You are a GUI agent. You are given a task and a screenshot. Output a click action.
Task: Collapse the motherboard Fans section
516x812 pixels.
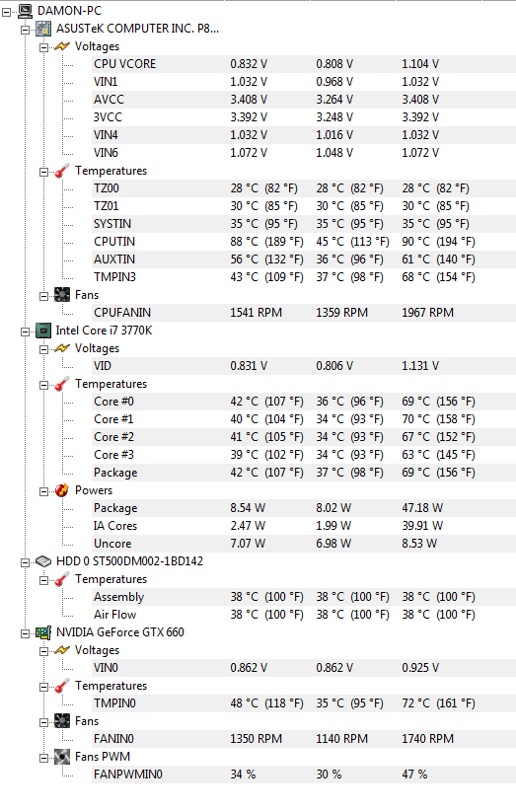(44, 297)
